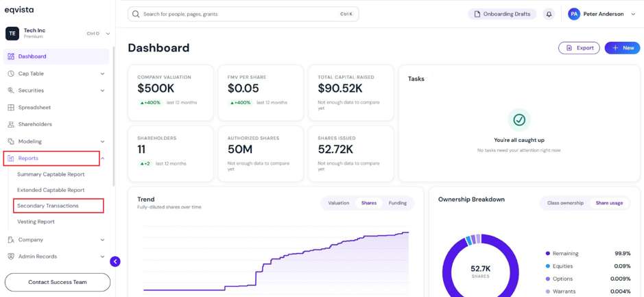Viewport: 644px width, 297px height.
Task: Click the green checkmark in Tasks
Action: [x=519, y=119]
